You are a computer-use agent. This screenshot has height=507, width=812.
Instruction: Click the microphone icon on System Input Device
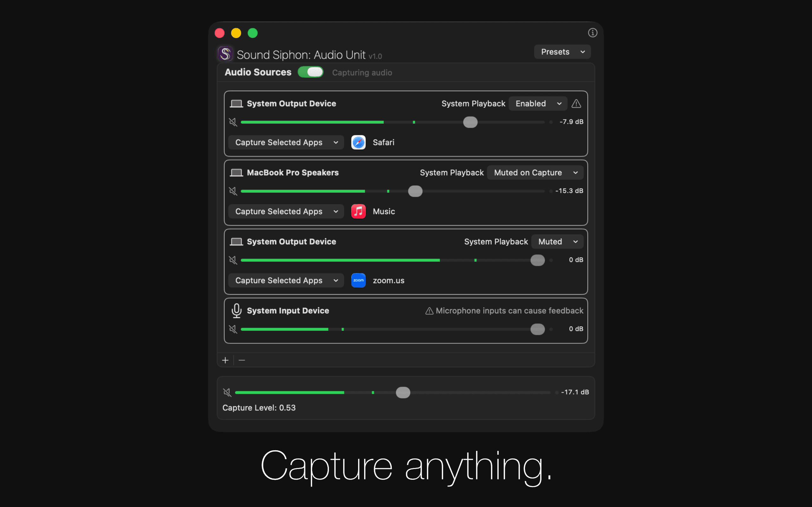pos(237,310)
